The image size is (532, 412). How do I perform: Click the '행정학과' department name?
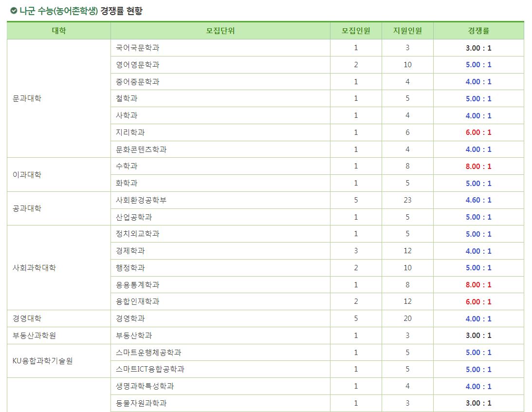click(x=130, y=268)
